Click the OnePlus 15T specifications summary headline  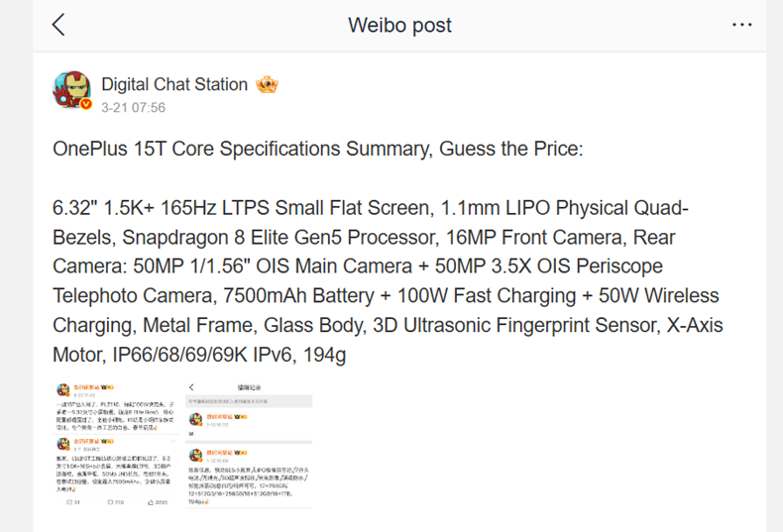point(318,149)
